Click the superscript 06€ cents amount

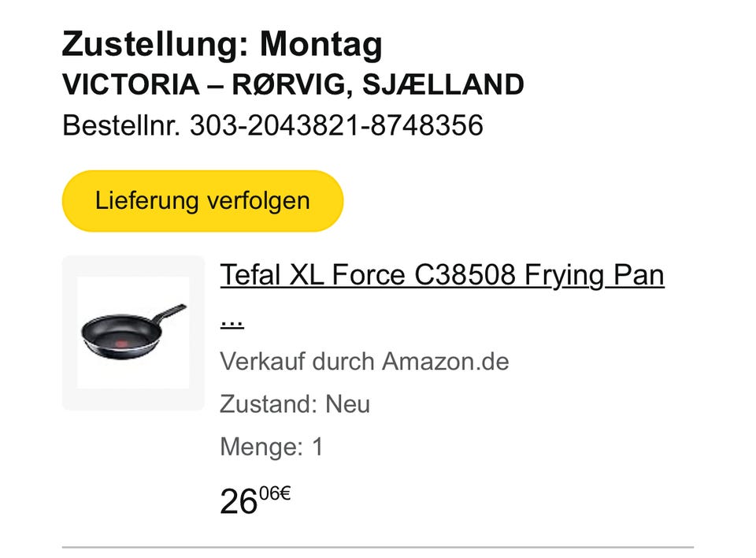[x=275, y=494]
